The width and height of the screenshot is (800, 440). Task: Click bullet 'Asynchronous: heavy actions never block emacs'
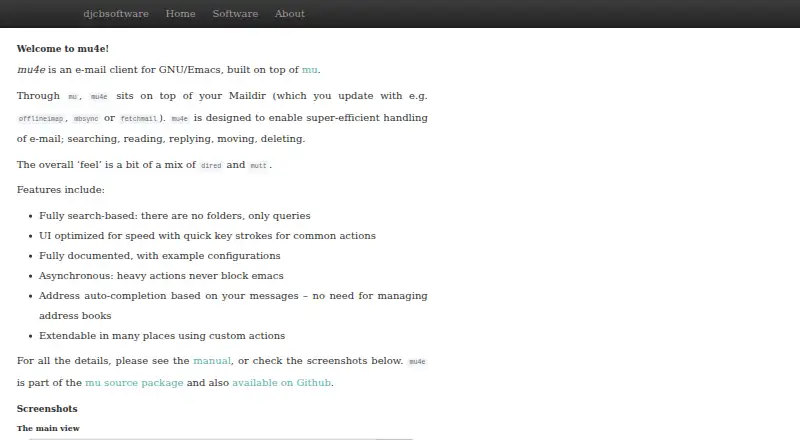tap(161, 276)
